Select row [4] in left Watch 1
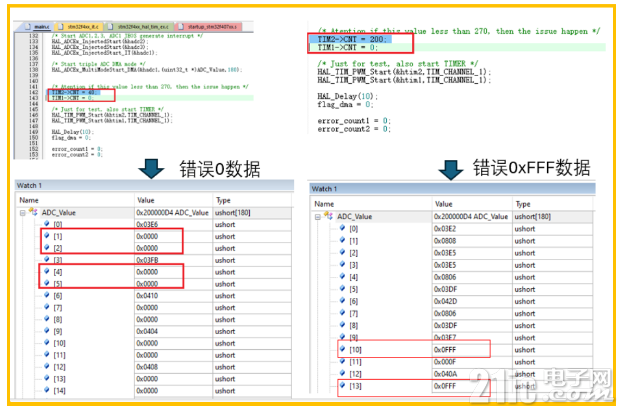The height and width of the screenshot is (411, 623). (153, 272)
